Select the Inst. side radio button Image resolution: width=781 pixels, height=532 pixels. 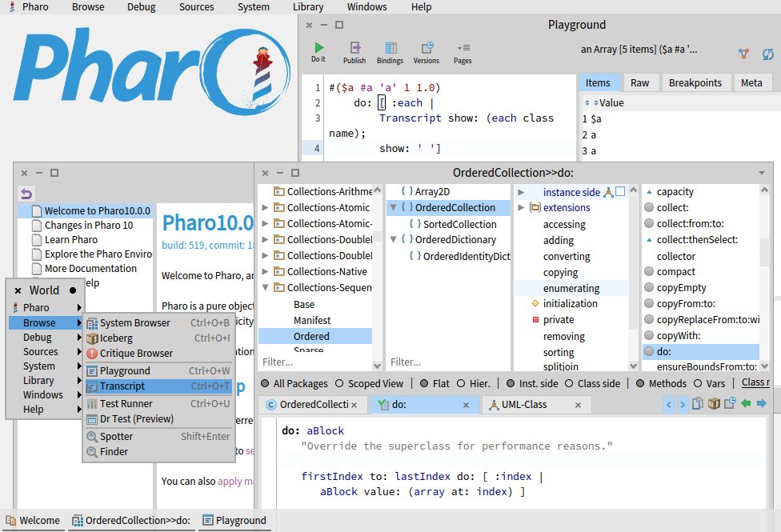511,383
